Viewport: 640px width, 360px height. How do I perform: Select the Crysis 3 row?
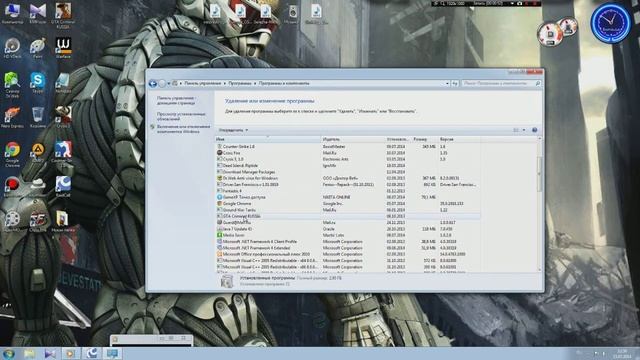tap(348, 159)
